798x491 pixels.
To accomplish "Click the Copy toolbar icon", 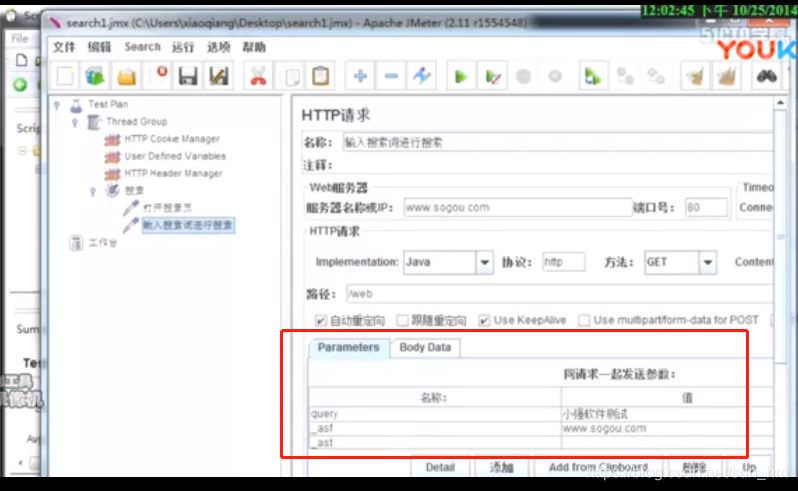I will [x=291, y=76].
